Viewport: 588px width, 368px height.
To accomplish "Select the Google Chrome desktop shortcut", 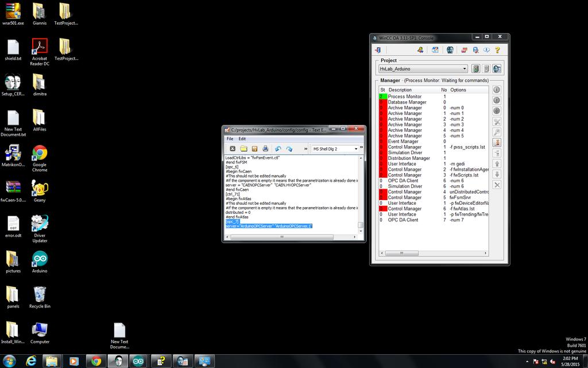I will click(40, 158).
